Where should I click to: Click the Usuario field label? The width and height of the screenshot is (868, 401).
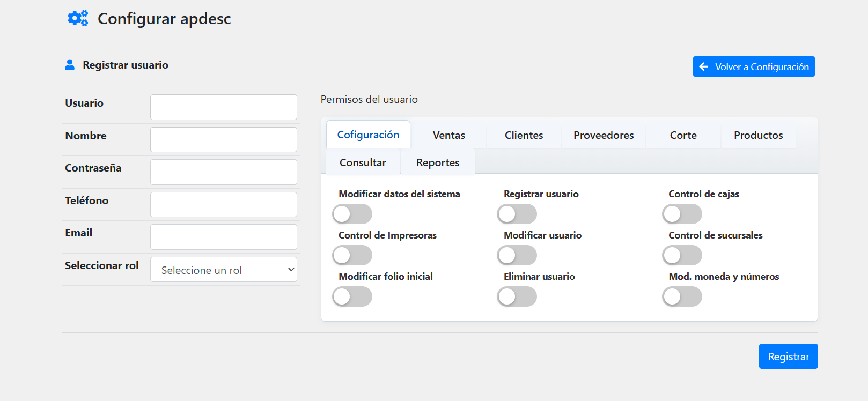click(84, 103)
